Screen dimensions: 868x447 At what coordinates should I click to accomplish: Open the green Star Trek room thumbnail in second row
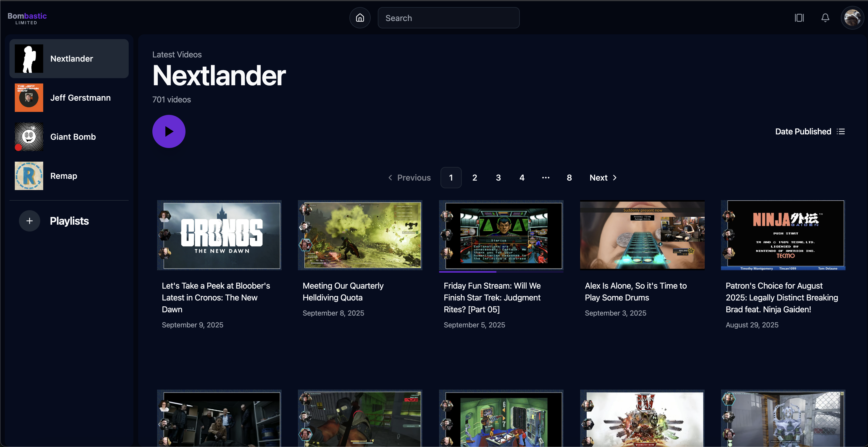[x=501, y=418]
